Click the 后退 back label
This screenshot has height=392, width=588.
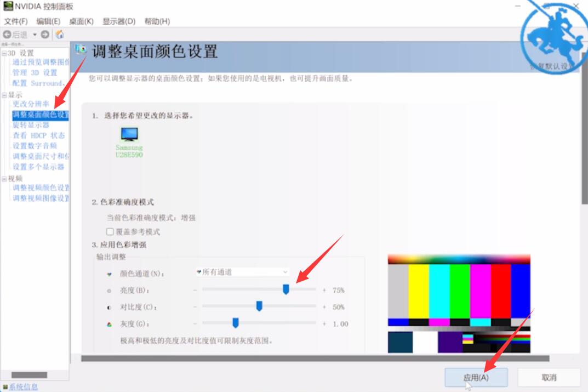coord(20,35)
